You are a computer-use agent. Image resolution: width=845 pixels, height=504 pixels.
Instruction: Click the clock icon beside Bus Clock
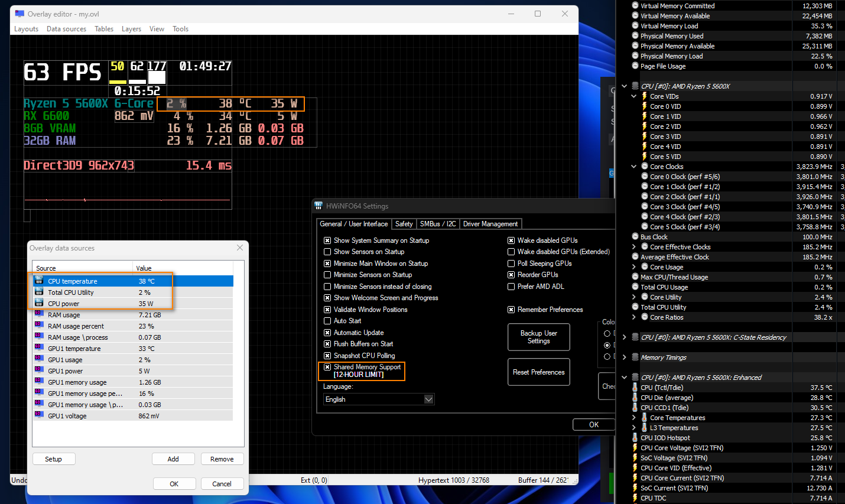pyautogui.click(x=635, y=236)
